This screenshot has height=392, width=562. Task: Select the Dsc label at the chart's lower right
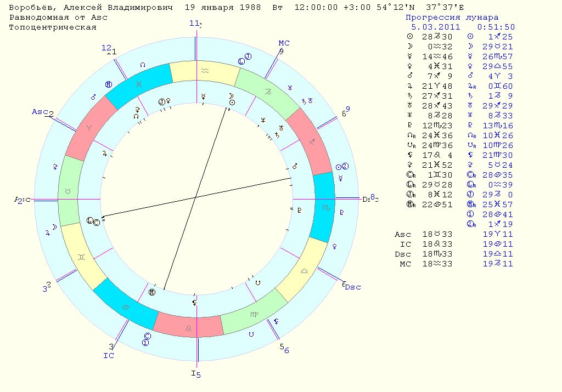point(353,287)
